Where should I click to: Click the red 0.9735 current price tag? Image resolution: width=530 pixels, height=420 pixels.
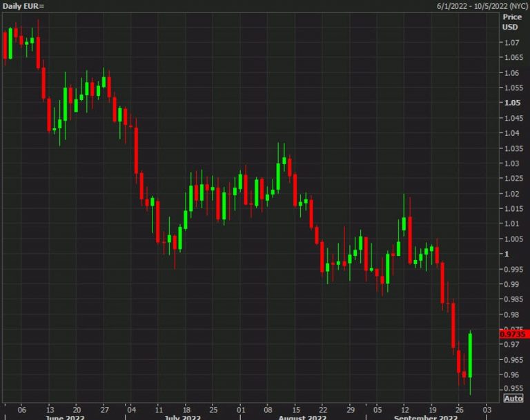513,334
